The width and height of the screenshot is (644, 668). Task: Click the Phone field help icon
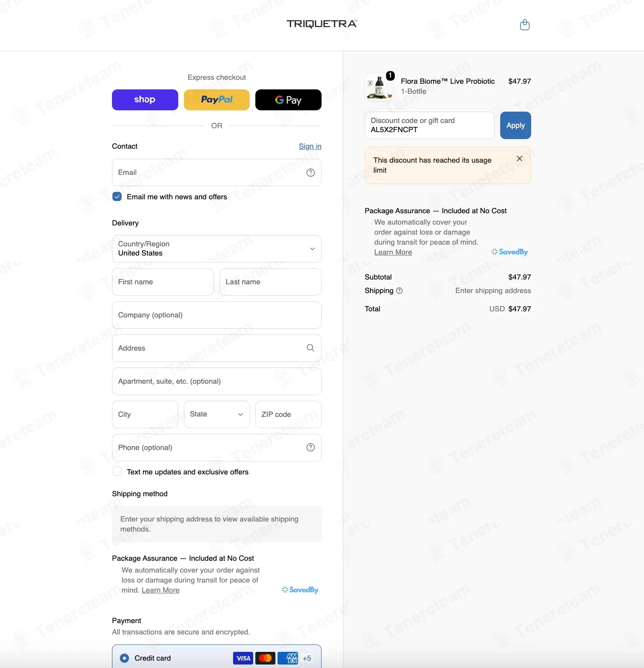[311, 447]
